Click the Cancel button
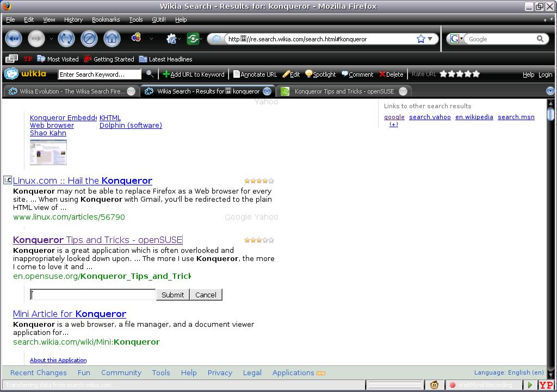 point(206,295)
